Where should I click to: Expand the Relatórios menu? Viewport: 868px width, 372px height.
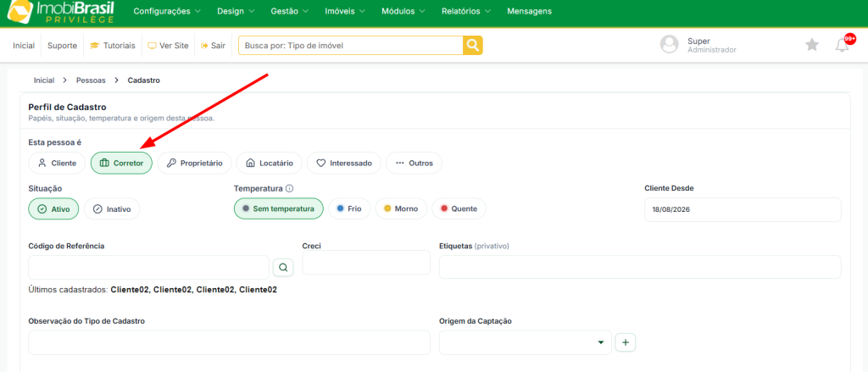tap(468, 11)
